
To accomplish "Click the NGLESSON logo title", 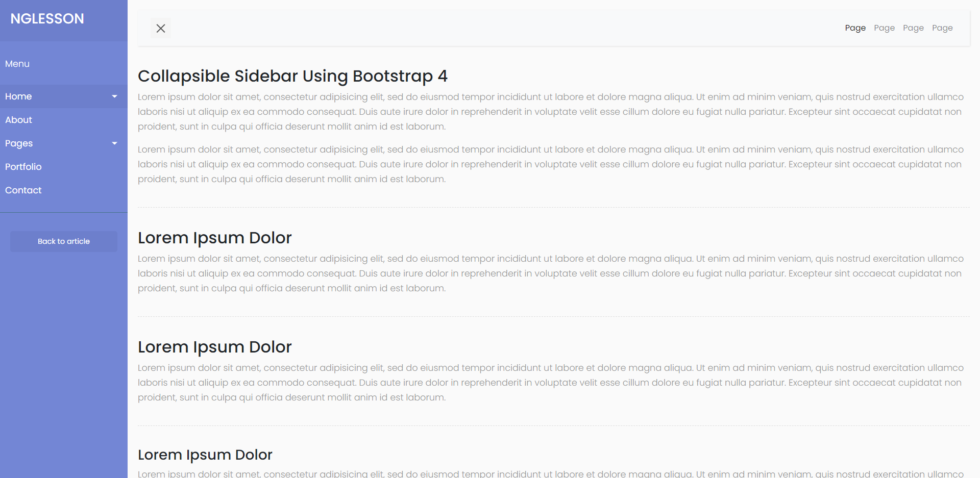I will [x=47, y=19].
